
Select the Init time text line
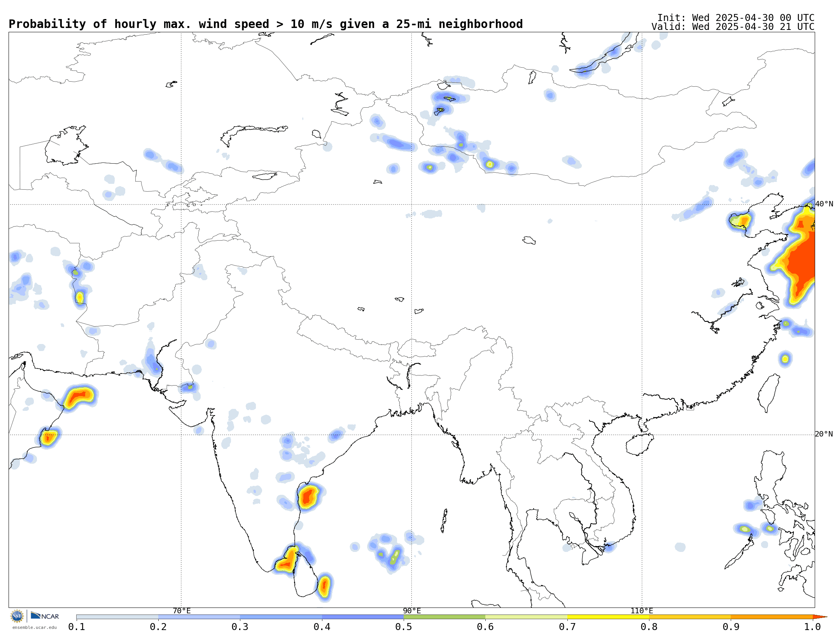736,18
